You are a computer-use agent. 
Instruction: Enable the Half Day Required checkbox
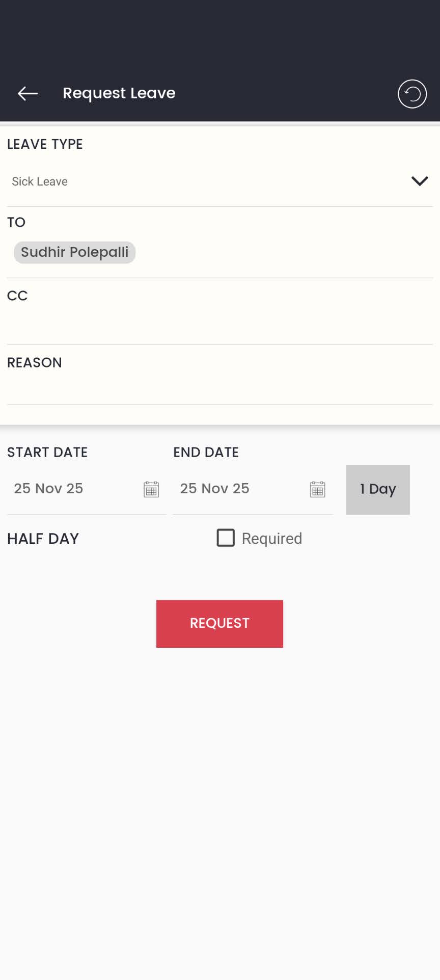(x=226, y=538)
